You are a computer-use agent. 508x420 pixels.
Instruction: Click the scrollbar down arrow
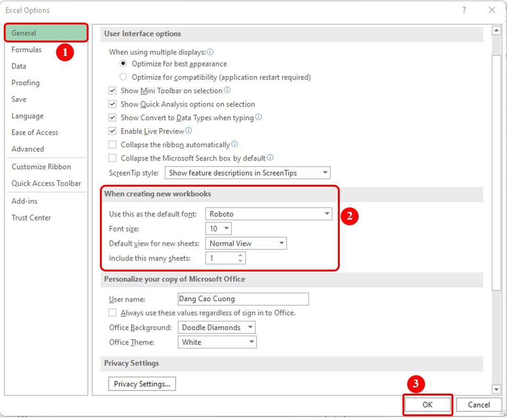[x=496, y=389]
